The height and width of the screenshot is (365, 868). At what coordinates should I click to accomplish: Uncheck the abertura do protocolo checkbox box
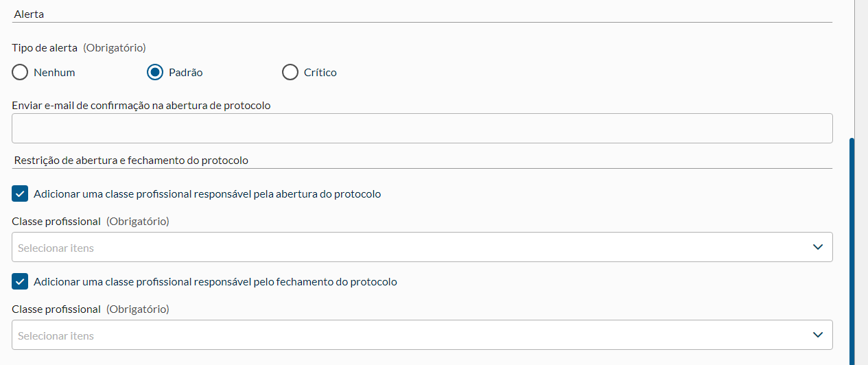20,194
